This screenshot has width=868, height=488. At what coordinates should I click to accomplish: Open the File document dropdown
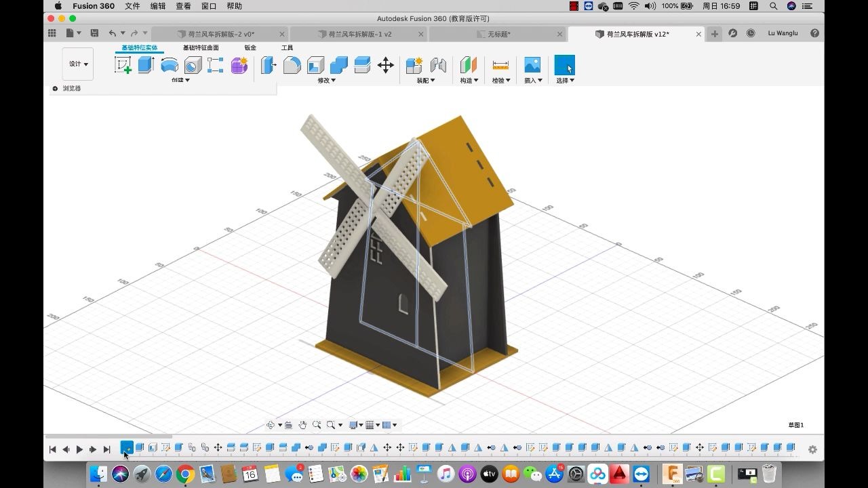(x=73, y=33)
